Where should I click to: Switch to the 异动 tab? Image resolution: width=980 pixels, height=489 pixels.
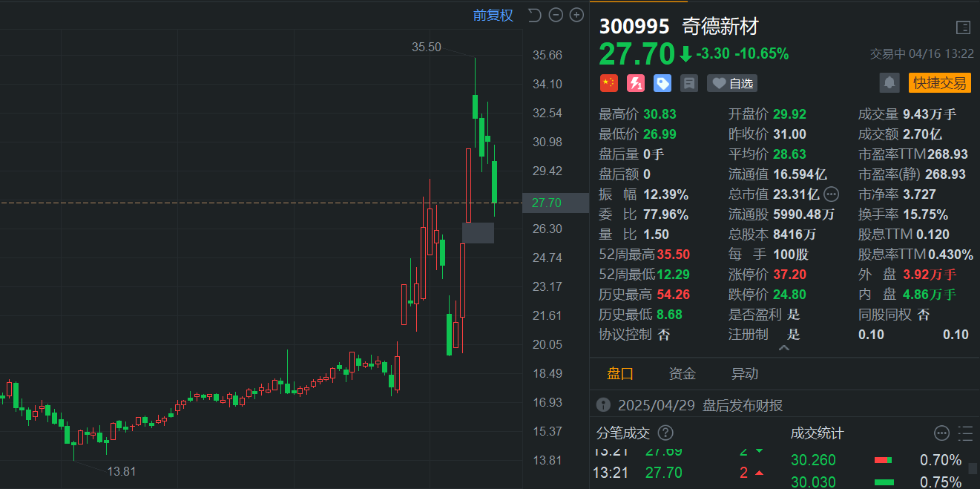(744, 373)
